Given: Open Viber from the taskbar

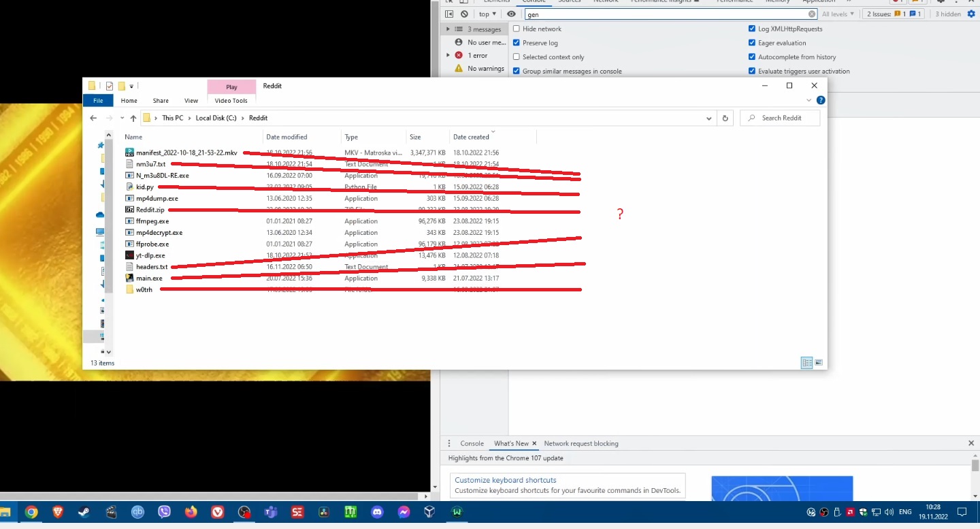Looking at the screenshot, I should coord(164,512).
